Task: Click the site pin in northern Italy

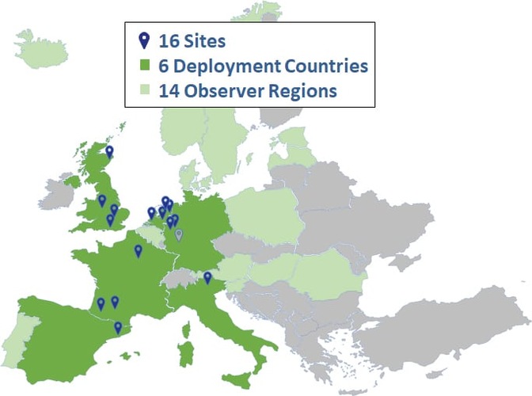Action: pyautogui.click(x=207, y=277)
